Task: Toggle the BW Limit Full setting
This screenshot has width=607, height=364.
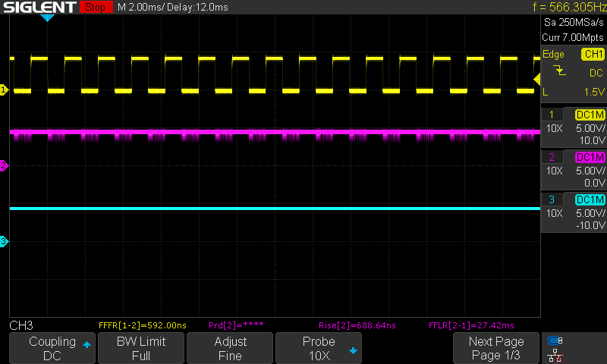Action: [141, 348]
